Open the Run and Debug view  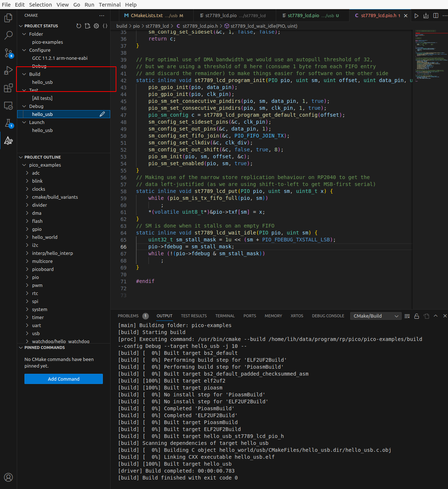coord(8,70)
